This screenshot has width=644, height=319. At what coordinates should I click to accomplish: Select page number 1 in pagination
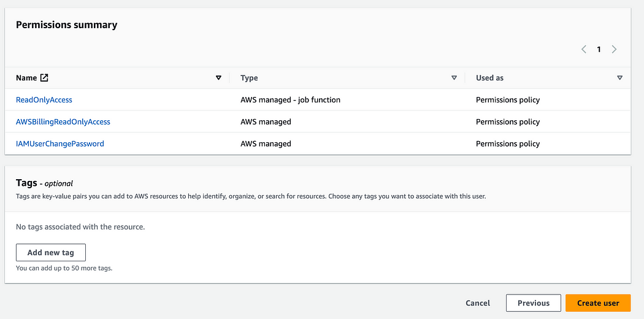pos(599,49)
